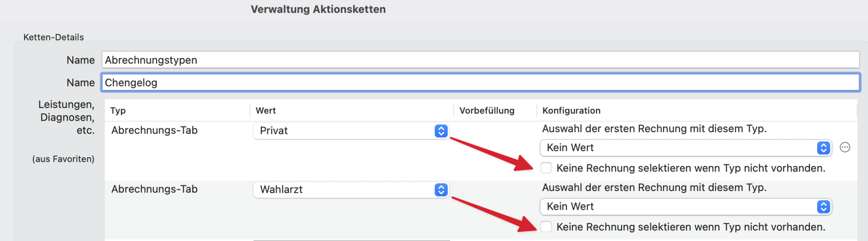
Task: Sort by the Typ column header
Action: click(118, 111)
